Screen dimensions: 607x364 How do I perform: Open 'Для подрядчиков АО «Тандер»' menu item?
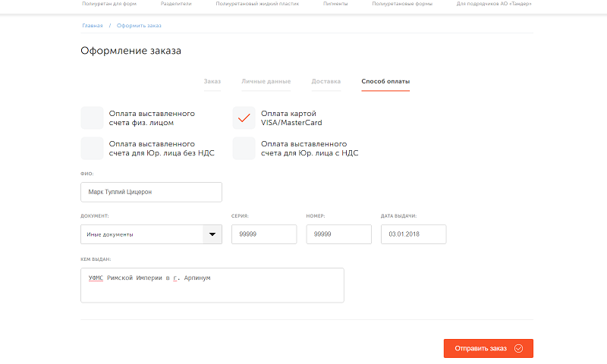(494, 4)
